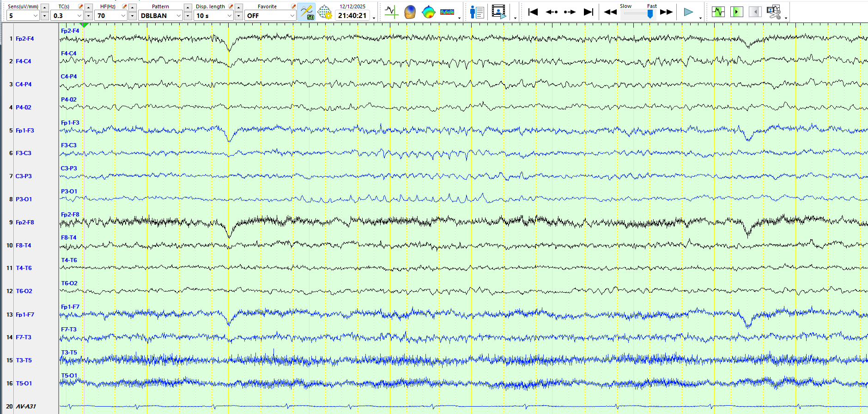The image size is (868, 414).
Task: Launch the video playback window
Action: [x=499, y=12]
